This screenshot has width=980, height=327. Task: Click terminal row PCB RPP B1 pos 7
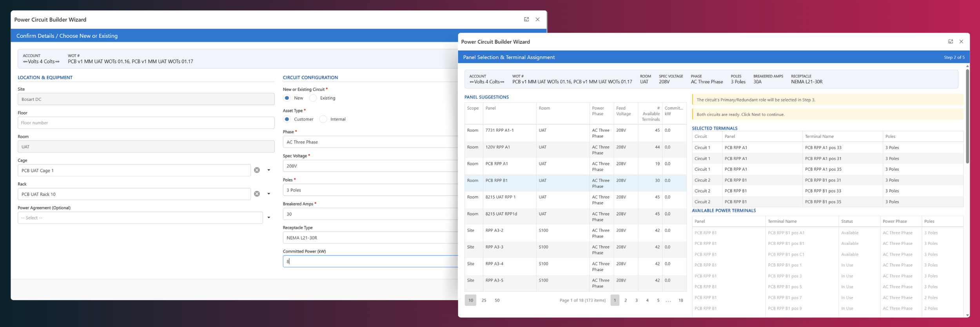tap(828, 298)
